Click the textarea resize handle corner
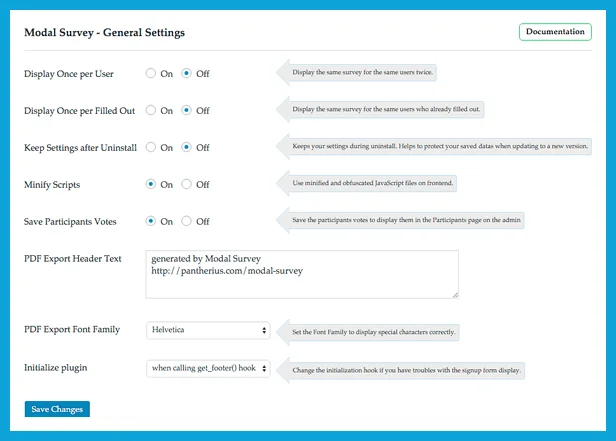 coord(455,294)
